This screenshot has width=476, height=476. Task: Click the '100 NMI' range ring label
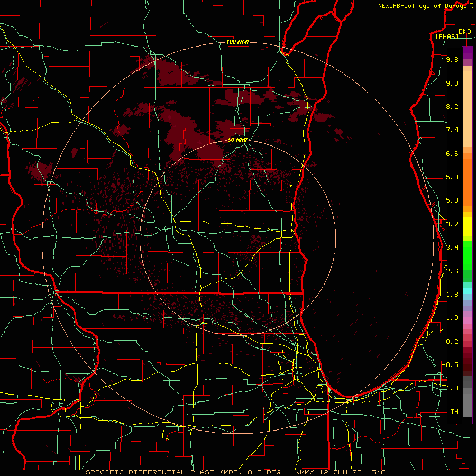click(x=237, y=42)
